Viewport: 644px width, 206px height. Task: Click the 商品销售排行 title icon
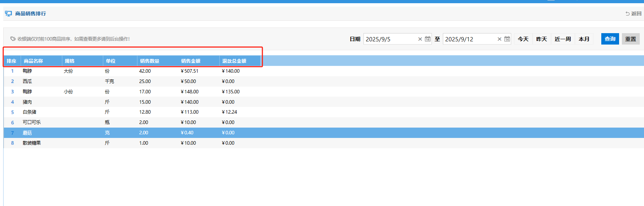8,14
